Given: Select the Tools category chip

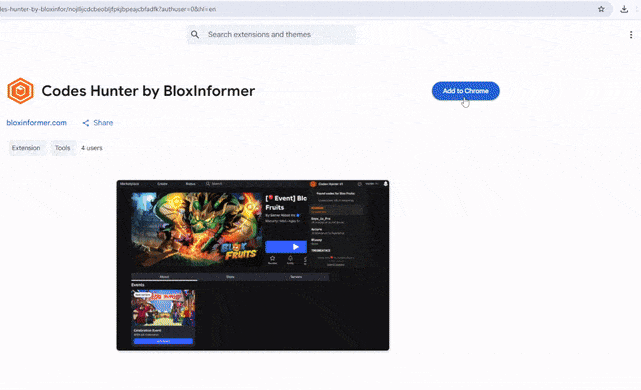Looking at the screenshot, I should tap(63, 148).
